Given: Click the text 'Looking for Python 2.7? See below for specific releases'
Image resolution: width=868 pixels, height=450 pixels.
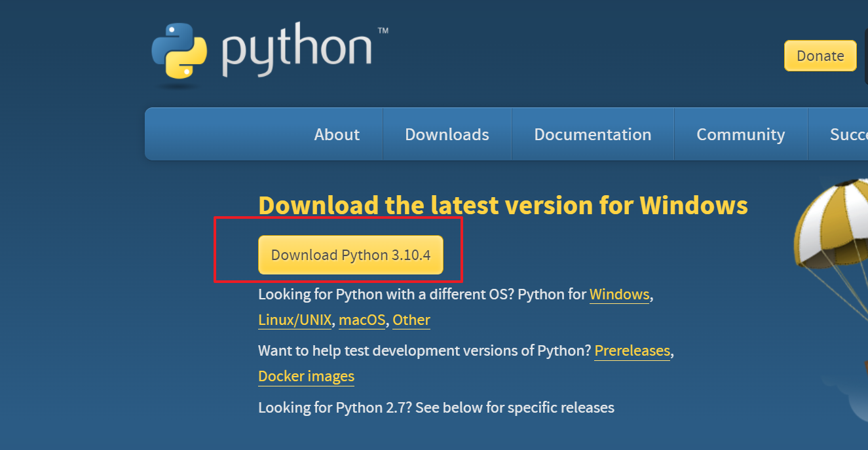Looking at the screenshot, I should tap(436, 408).
